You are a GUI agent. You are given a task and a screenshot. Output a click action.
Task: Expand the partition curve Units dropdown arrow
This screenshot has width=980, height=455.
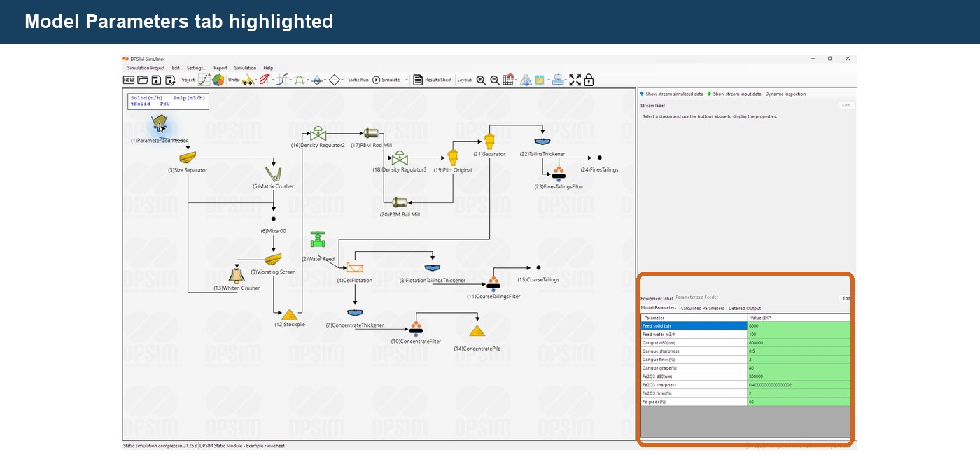pos(290,80)
